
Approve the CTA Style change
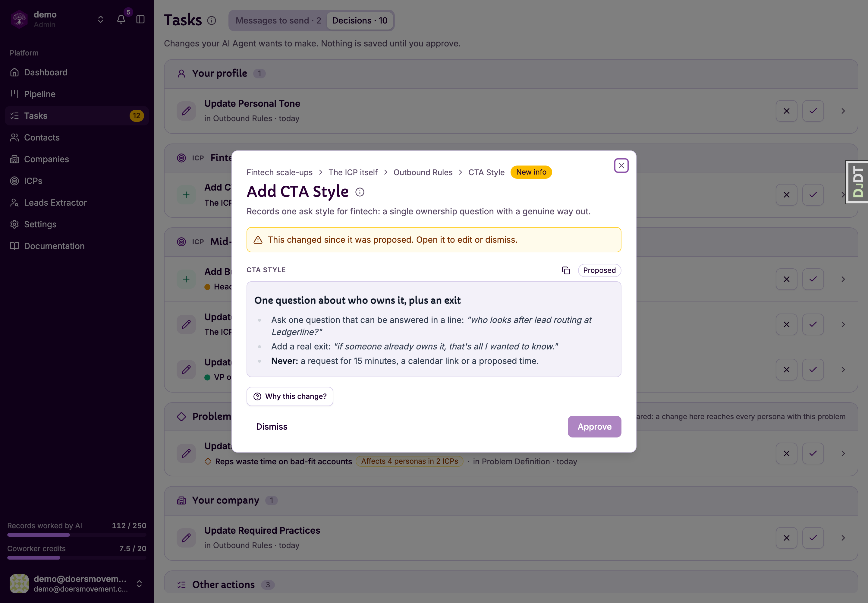[594, 427]
